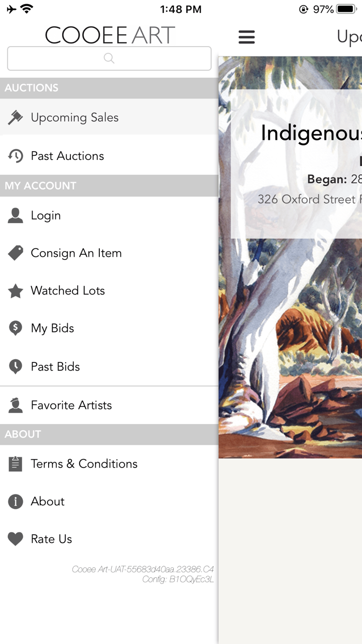Tap the magnifying glass in the search bar
This screenshot has width=362, height=644.
coord(109,58)
